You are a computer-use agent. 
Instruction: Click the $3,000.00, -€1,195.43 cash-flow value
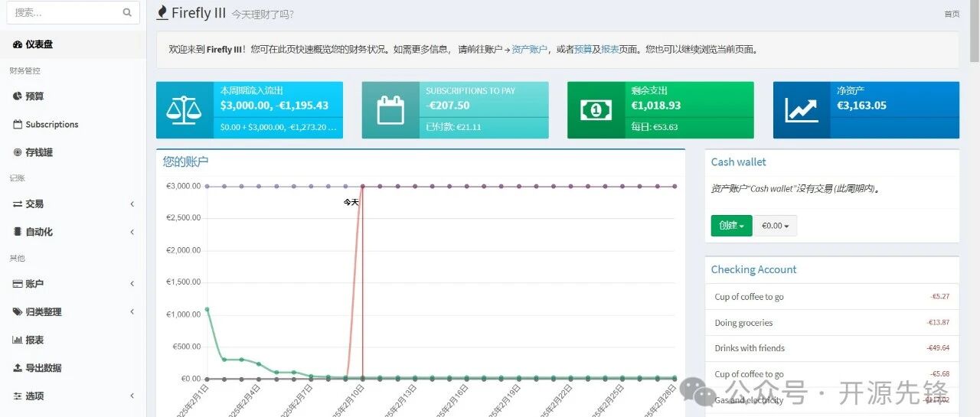click(274, 106)
